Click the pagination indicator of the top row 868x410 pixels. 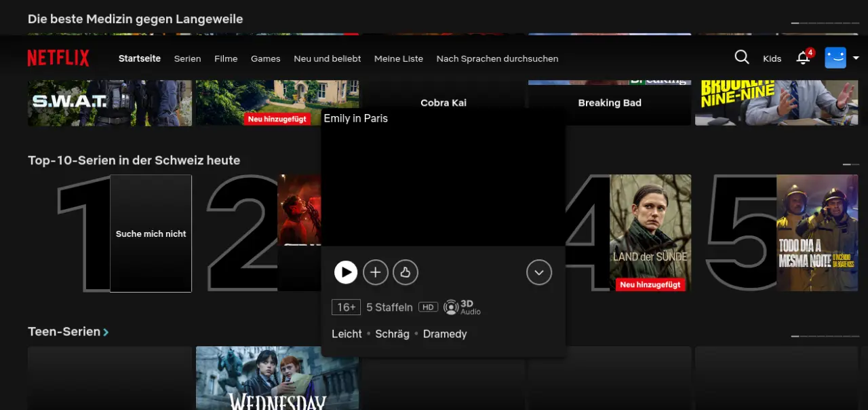[x=825, y=23]
